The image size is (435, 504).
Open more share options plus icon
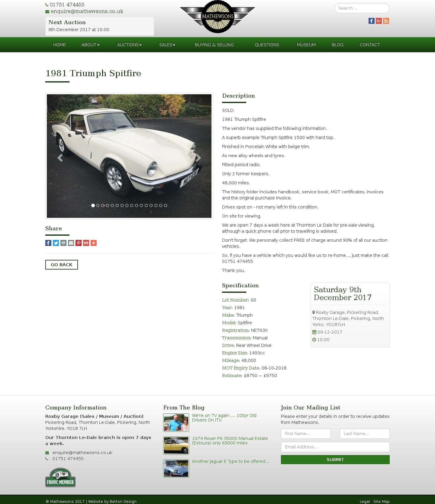pos(94,243)
